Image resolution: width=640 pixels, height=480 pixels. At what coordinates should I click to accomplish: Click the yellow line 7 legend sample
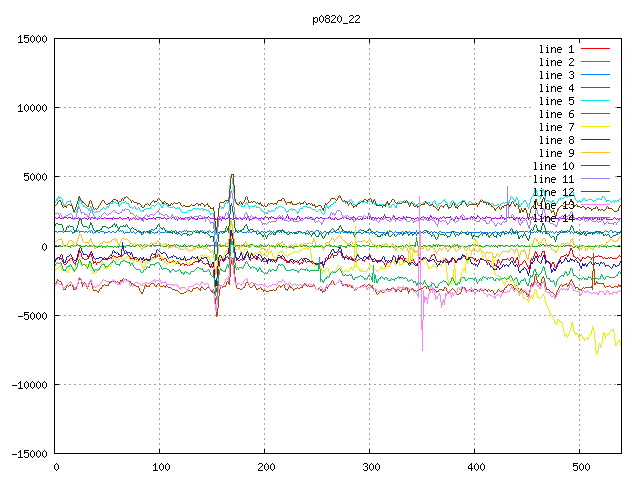[595, 127]
